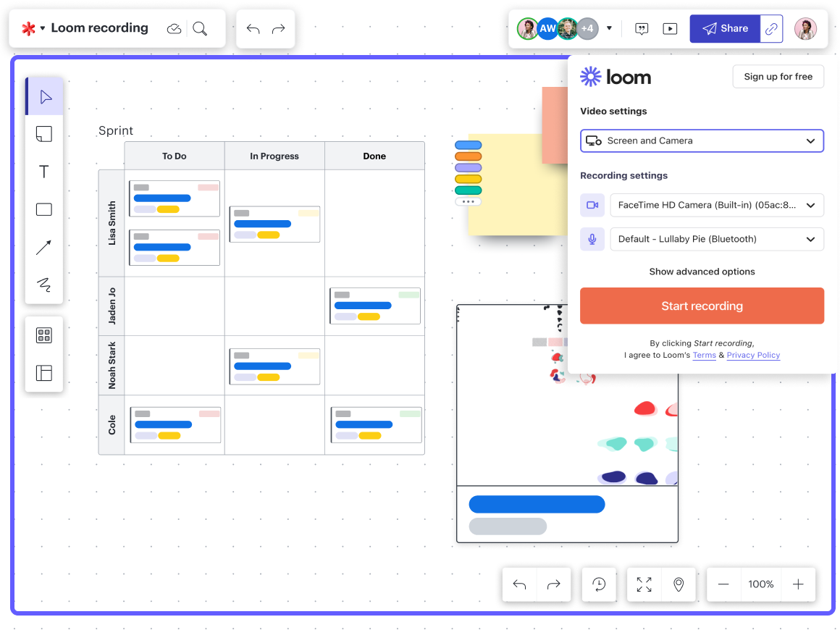
Task: Click the presentation play icon
Action: pos(670,28)
